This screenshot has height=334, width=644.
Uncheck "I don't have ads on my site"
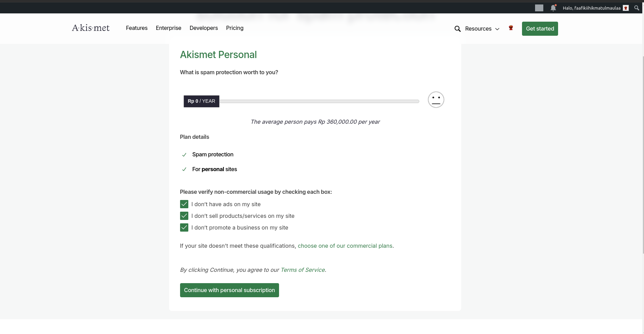pos(184,204)
